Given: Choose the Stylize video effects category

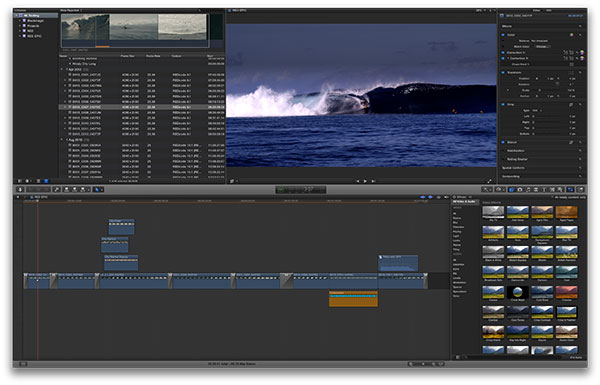Looking at the screenshot, I should [x=457, y=245].
